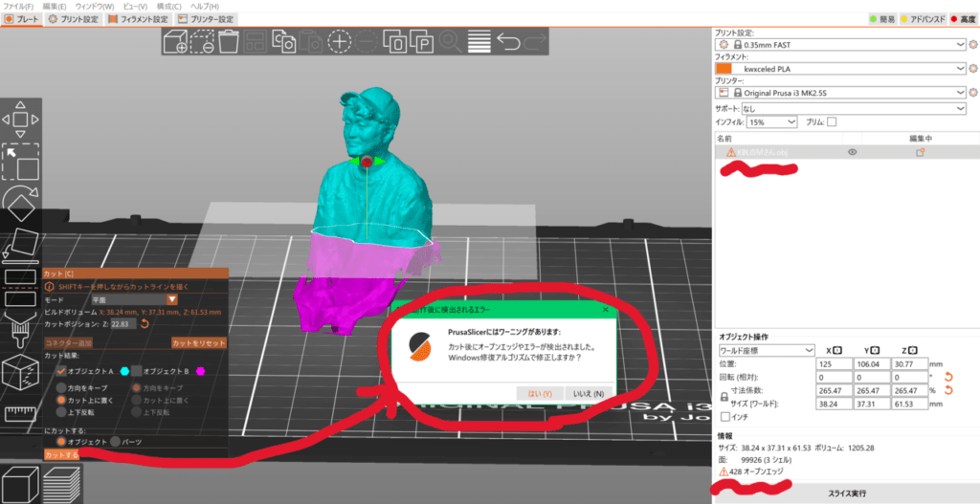Select the Scale tool icon
Screen dimensions: 980x504
(21, 161)
